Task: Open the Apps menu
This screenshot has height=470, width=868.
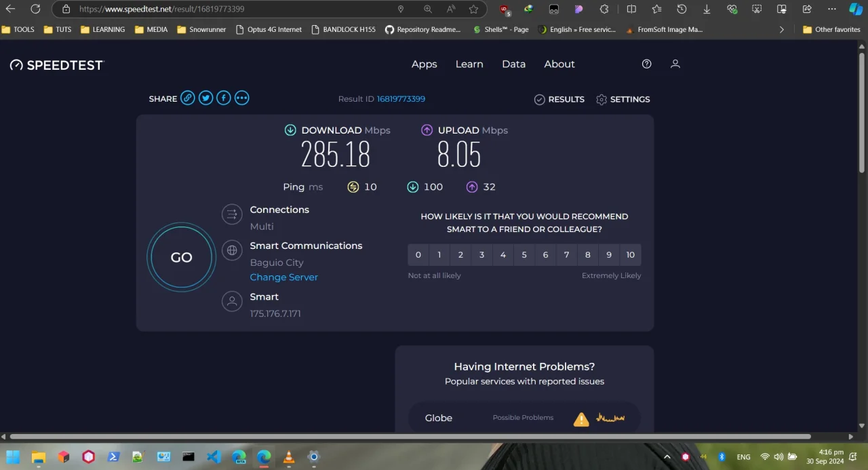Action: click(424, 64)
